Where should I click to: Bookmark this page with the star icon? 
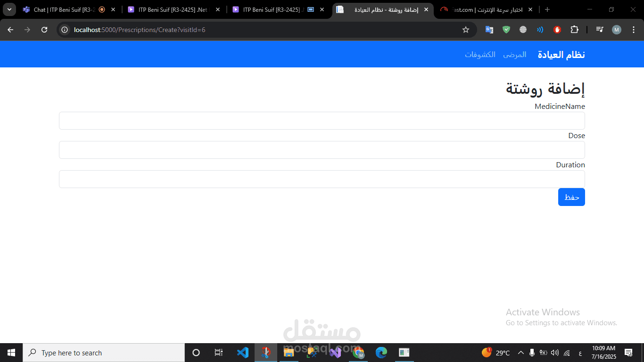(x=466, y=30)
